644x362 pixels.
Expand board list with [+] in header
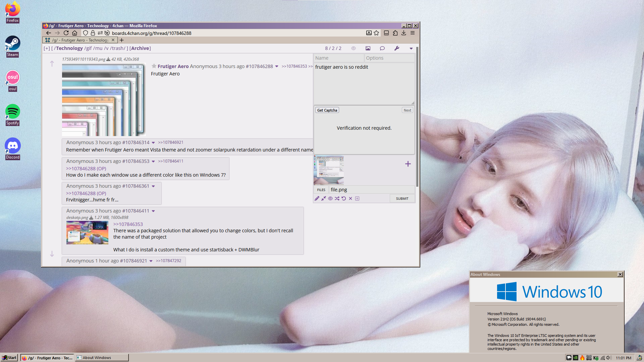(x=47, y=48)
